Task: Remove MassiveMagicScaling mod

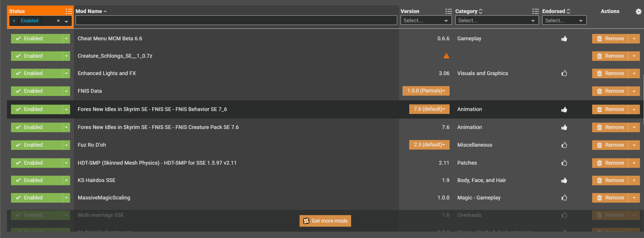Action: (610, 198)
